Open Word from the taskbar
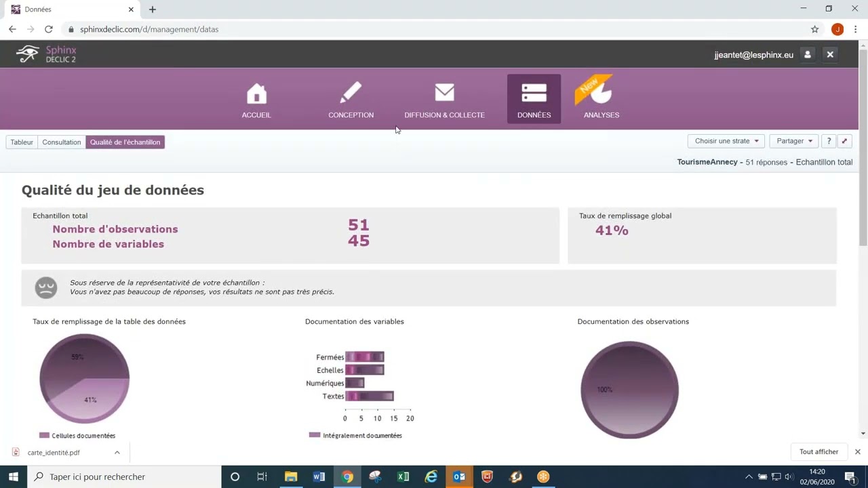 (x=319, y=476)
